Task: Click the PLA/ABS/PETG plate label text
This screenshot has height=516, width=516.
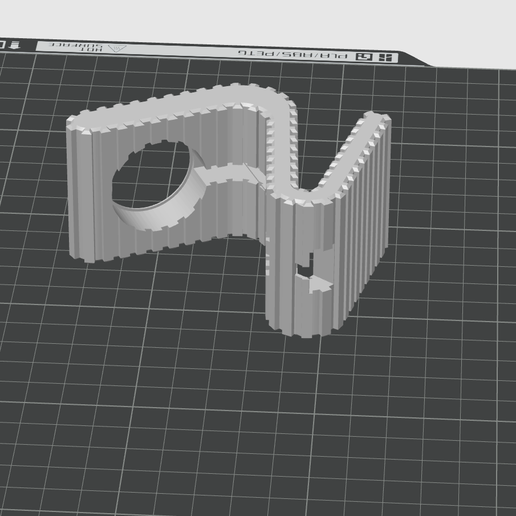Action: pos(294,54)
